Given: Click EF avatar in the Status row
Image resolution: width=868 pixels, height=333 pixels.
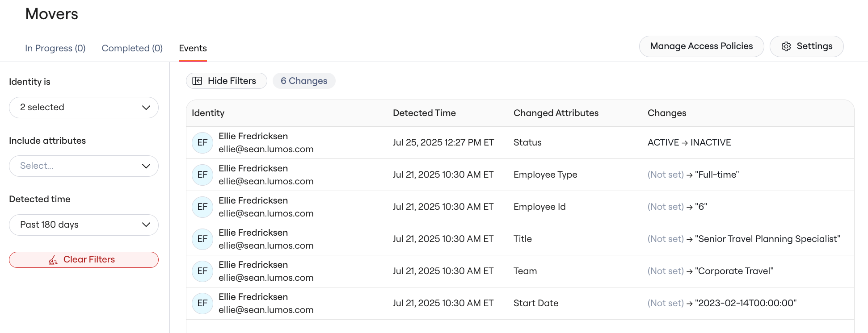Looking at the screenshot, I should tap(202, 142).
